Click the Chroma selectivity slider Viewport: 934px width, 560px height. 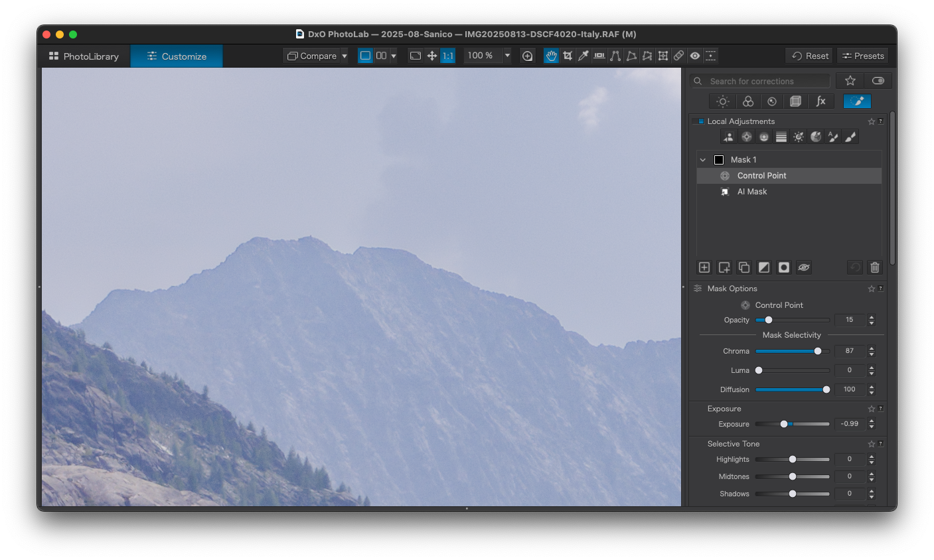point(792,351)
